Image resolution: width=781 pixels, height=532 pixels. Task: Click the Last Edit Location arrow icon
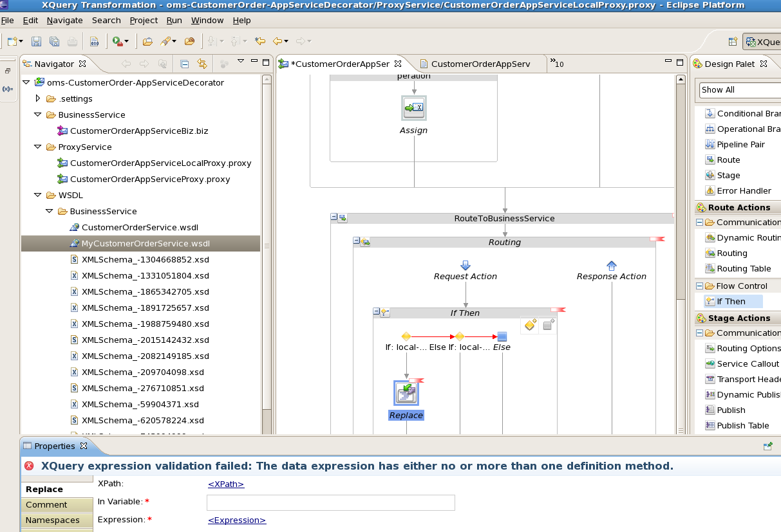coord(259,41)
